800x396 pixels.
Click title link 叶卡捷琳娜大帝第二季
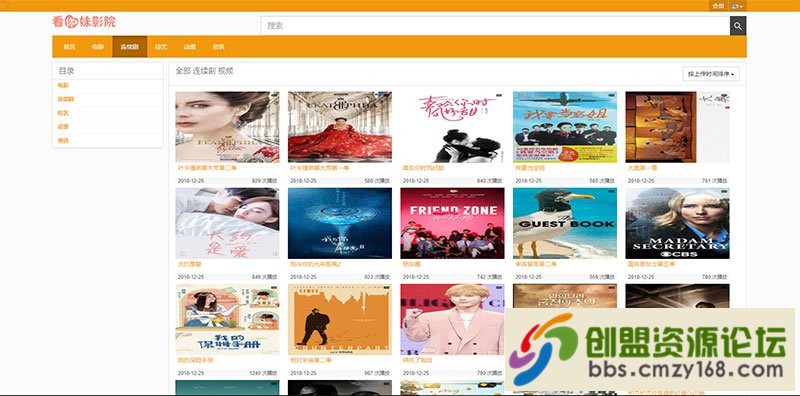(207, 168)
